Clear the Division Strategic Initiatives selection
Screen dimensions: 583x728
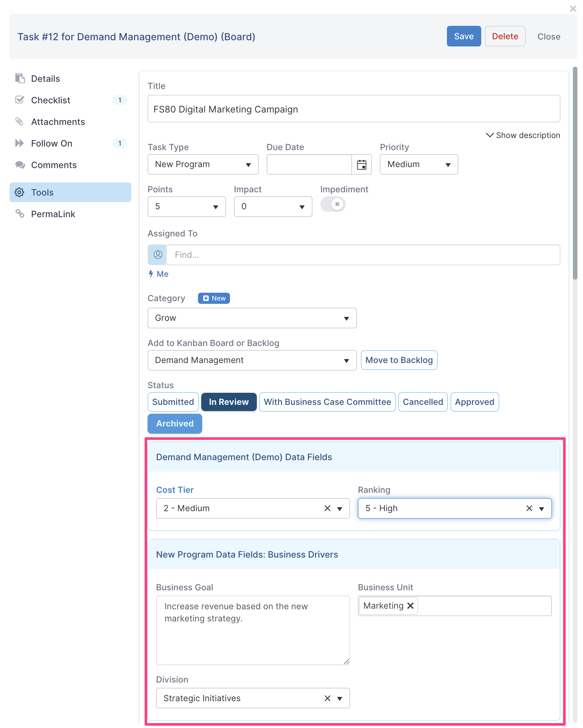coord(327,698)
